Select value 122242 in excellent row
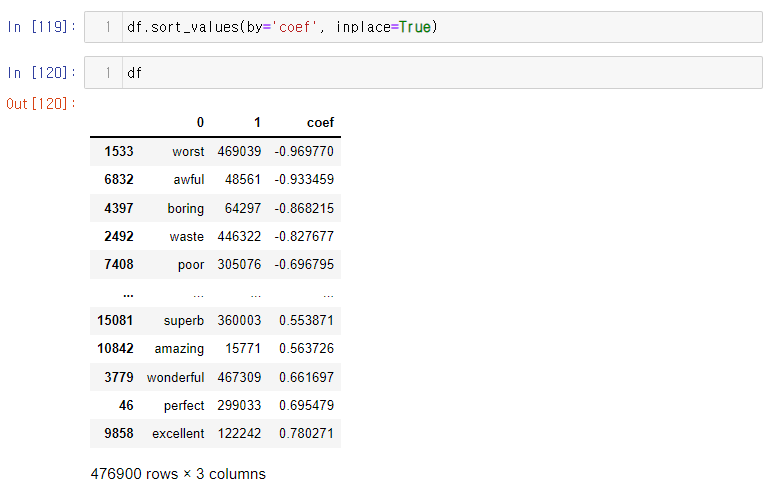 pyautogui.click(x=239, y=433)
